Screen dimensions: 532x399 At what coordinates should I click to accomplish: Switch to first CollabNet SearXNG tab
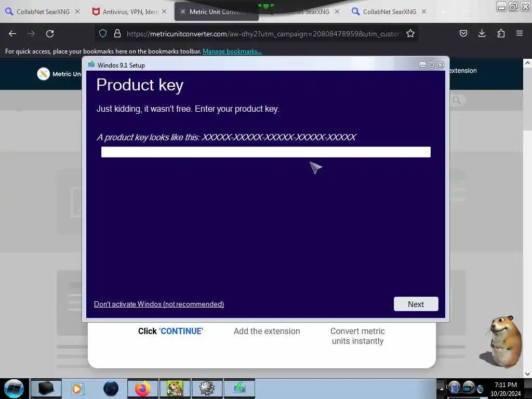click(43, 11)
